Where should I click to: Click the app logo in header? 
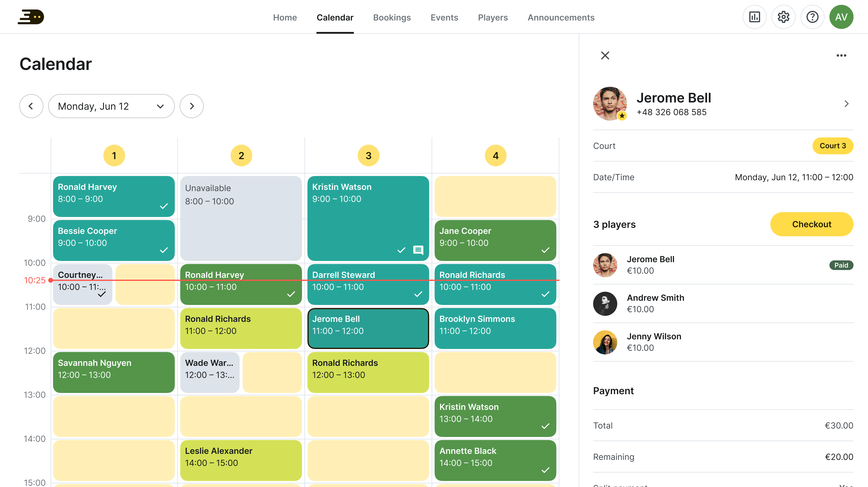pos(31,17)
